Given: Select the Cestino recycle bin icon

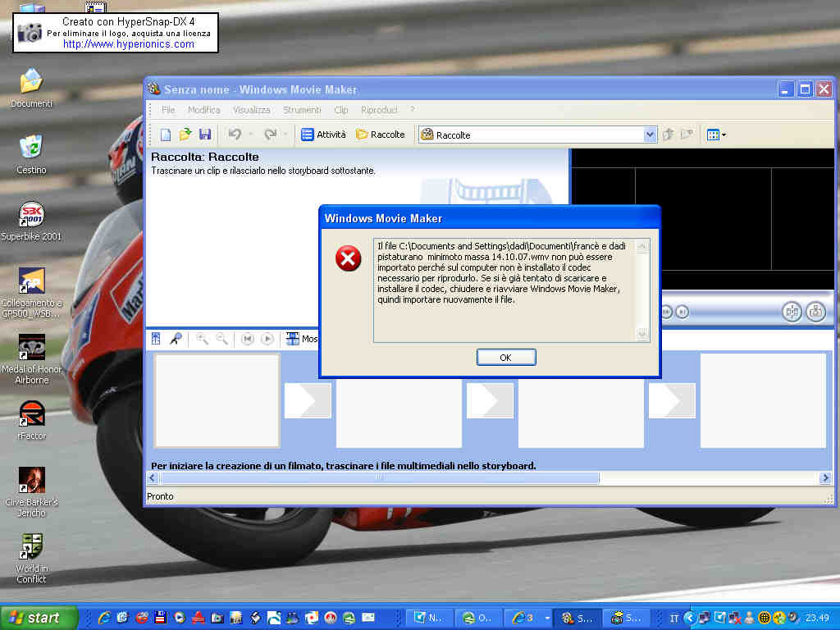Looking at the screenshot, I should pyautogui.click(x=32, y=155).
